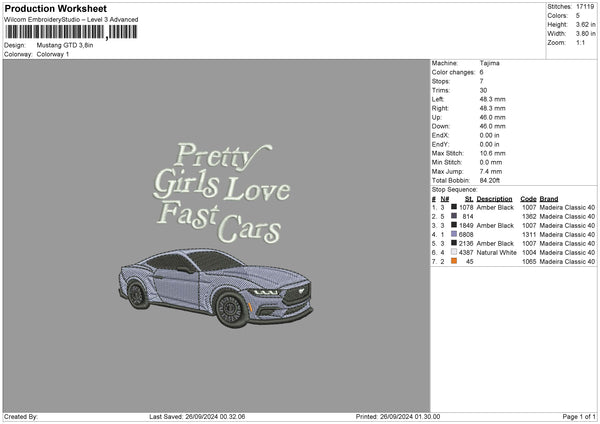This screenshot has width=600, height=424.
Task: Click the 'Pretty Girls Love Fast Cars' embroidered lettering
Action: pyautogui.click(x=221, y=193)
